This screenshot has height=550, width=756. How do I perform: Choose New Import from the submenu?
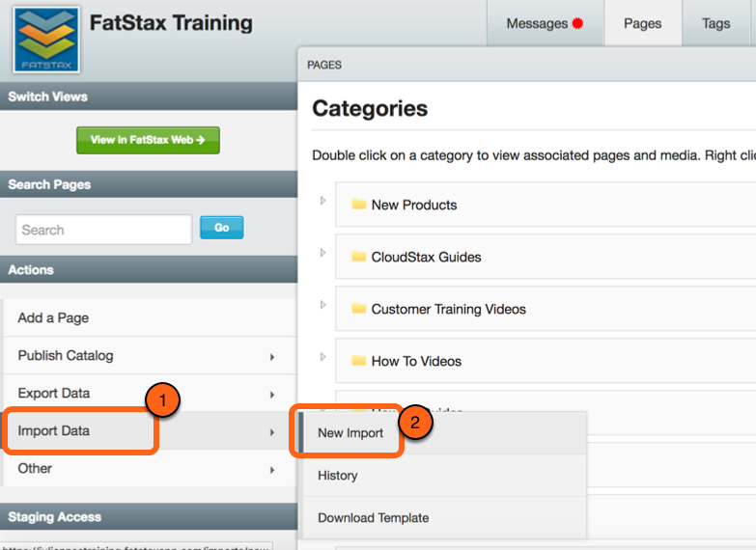pos(444,433)
